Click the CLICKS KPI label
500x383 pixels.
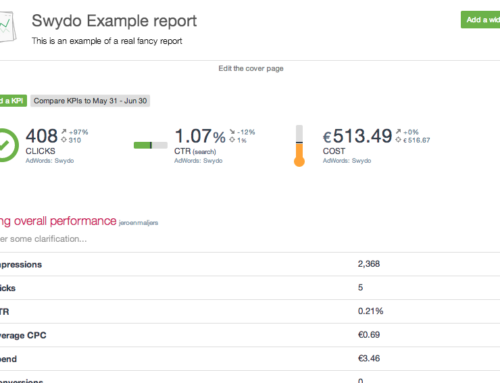point(40,151)
